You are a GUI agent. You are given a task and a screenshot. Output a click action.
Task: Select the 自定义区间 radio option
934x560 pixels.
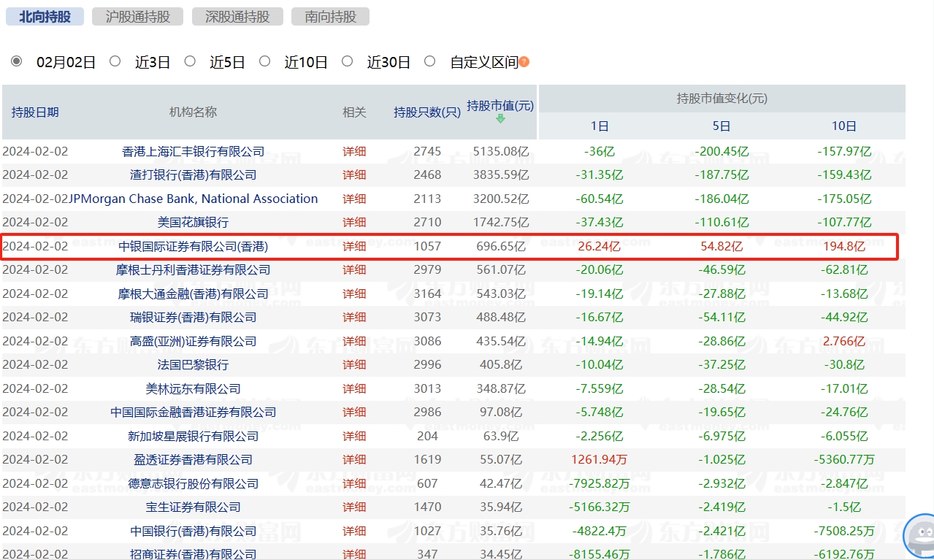[429, 61]
